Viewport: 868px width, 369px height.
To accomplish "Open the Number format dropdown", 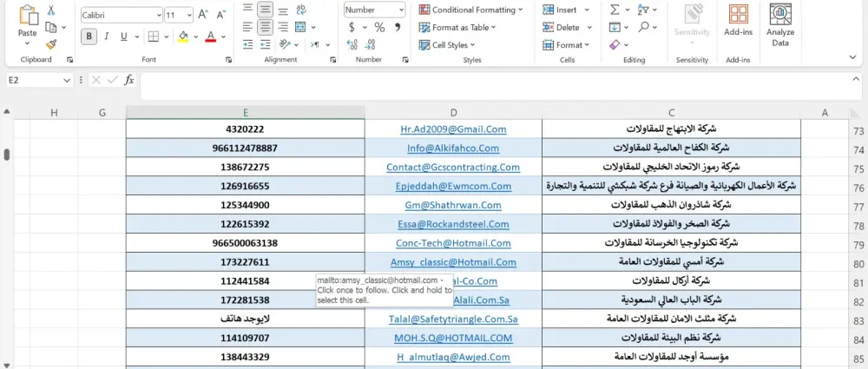I will click(401, 10).
